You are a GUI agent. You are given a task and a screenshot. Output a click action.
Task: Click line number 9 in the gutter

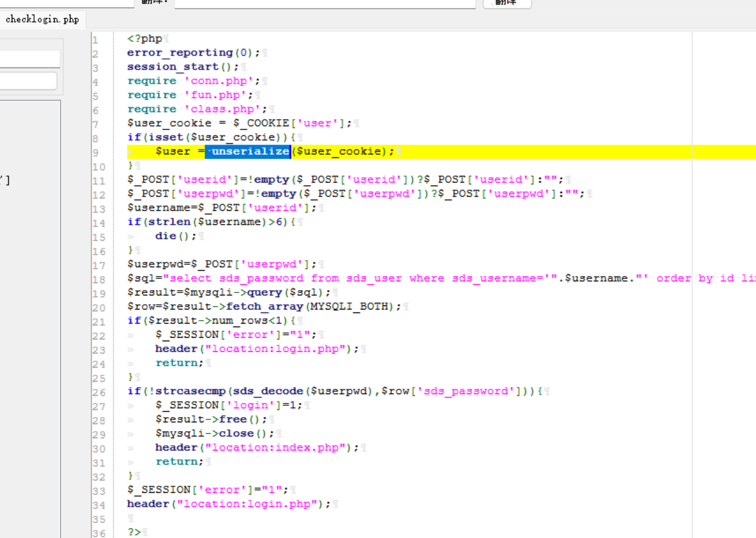(96, 153)
